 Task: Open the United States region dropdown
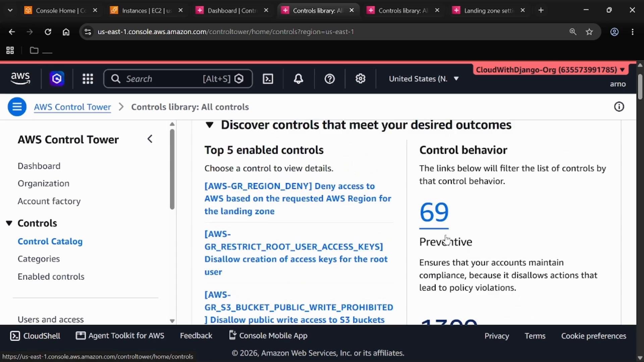coord(424,79)
